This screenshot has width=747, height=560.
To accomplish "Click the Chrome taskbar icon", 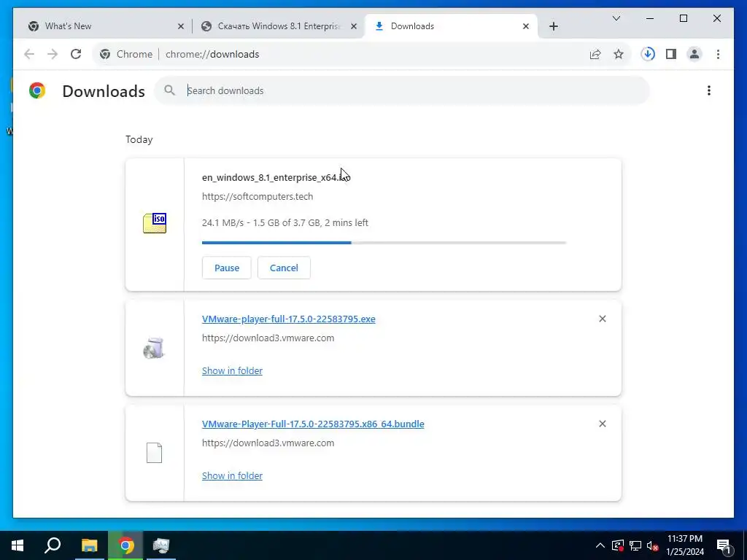I will tap(125, 545).
